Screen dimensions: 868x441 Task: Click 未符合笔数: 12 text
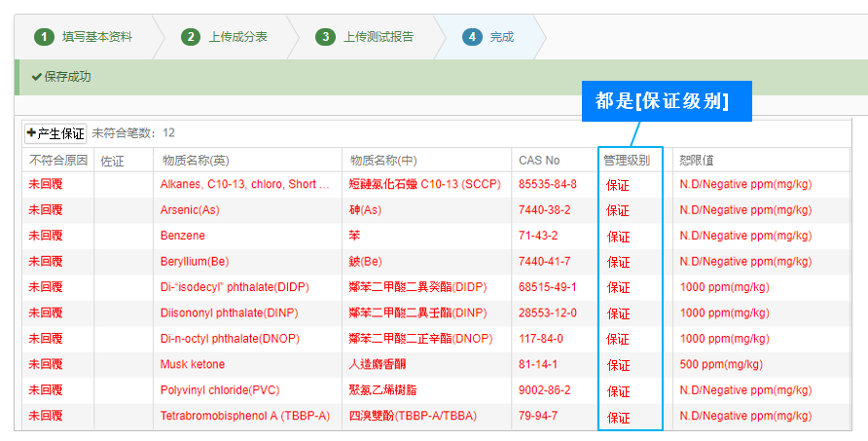[133, 133]
